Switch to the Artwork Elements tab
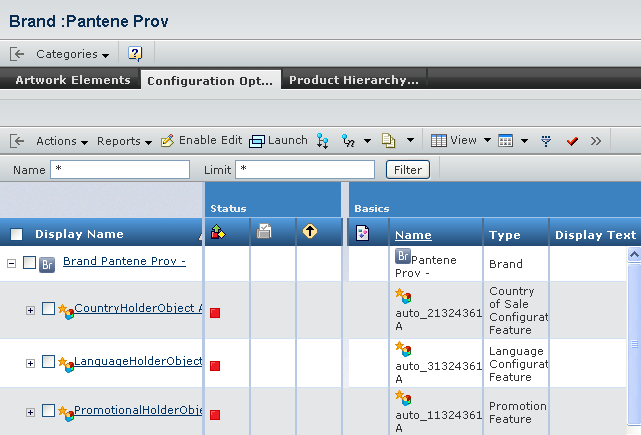The width and height of the screenshot is (641, 435). [x=73, y=80]
